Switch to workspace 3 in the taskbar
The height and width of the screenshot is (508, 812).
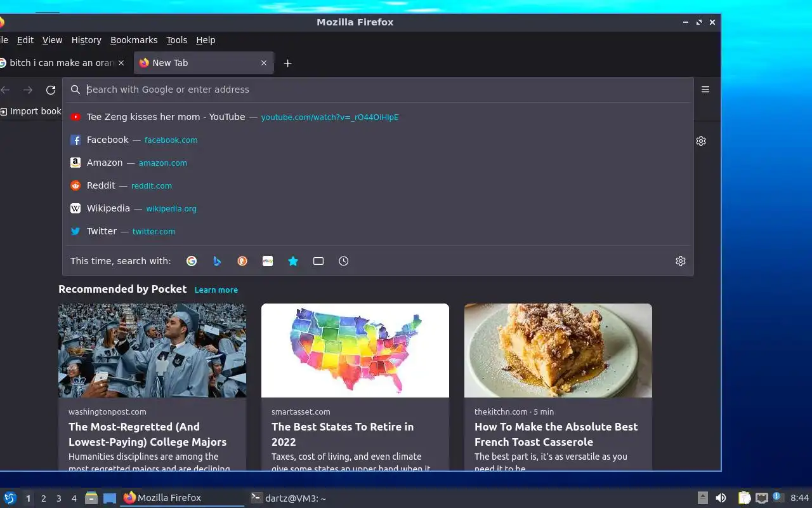pyautogui.click(x=58, y=498)
